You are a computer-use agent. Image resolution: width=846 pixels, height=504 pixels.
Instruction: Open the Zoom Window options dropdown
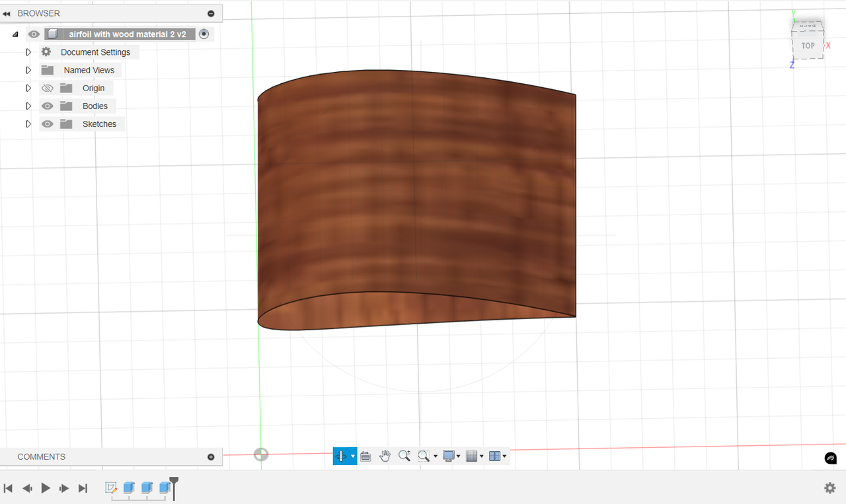point(436,456)
